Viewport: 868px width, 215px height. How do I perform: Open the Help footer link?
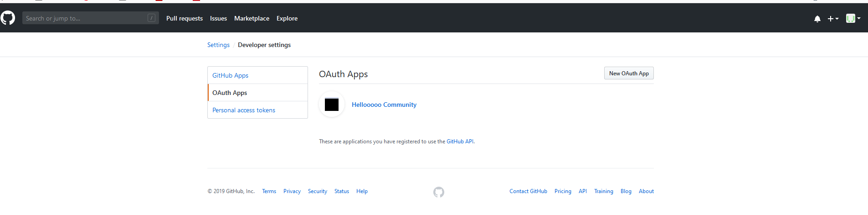click(362, 191)
